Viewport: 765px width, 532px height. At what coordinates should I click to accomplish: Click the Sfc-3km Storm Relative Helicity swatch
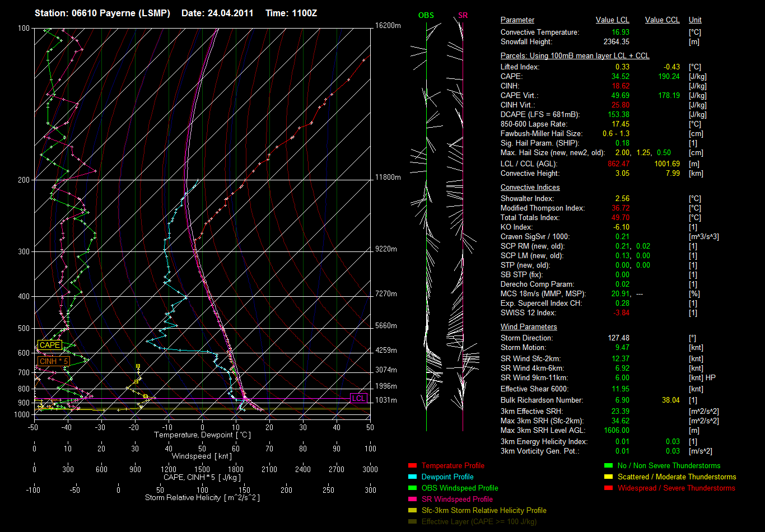[x=413, y=510]
